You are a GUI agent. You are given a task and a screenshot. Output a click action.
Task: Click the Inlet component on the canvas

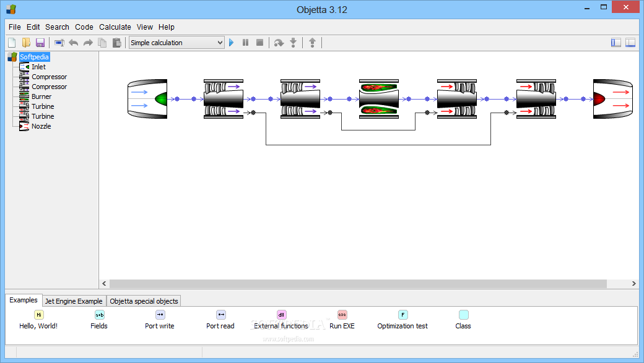pos(147,99)
